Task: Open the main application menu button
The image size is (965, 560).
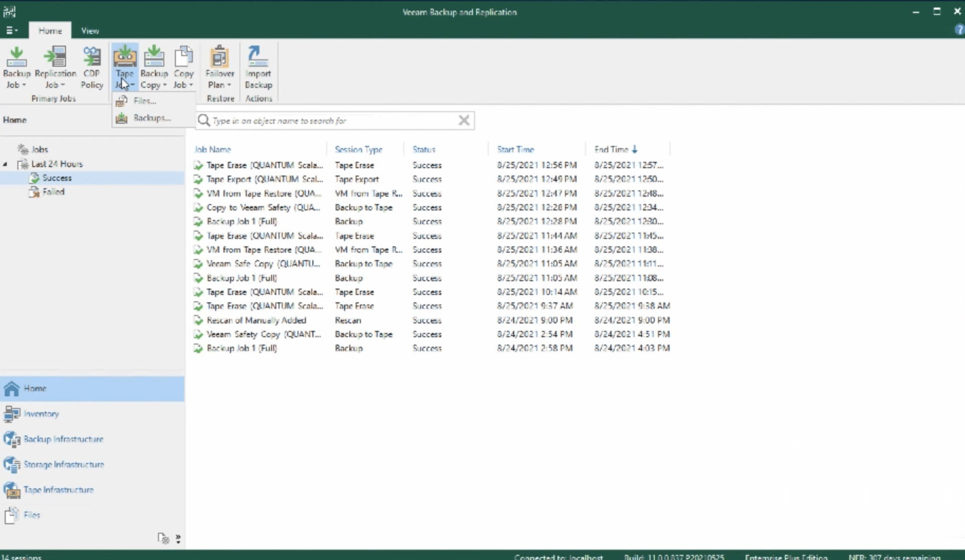Action: tap(12, 31)
